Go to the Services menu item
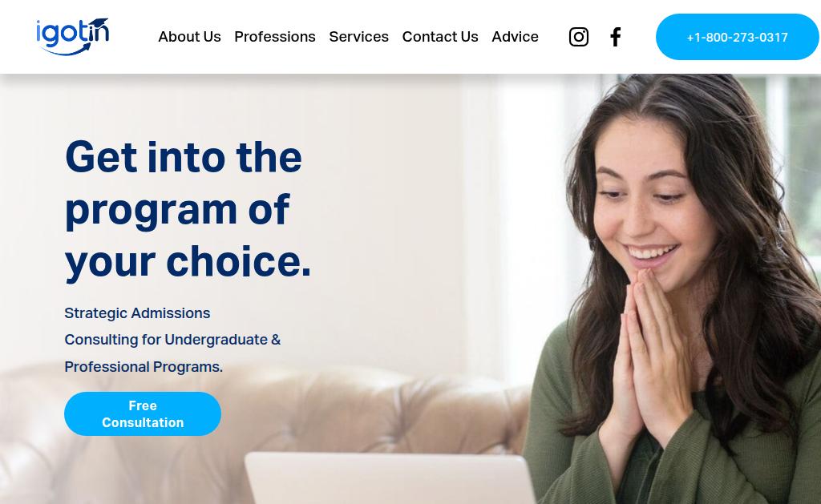This screenshot has height=504, width=821. (358, 37)
